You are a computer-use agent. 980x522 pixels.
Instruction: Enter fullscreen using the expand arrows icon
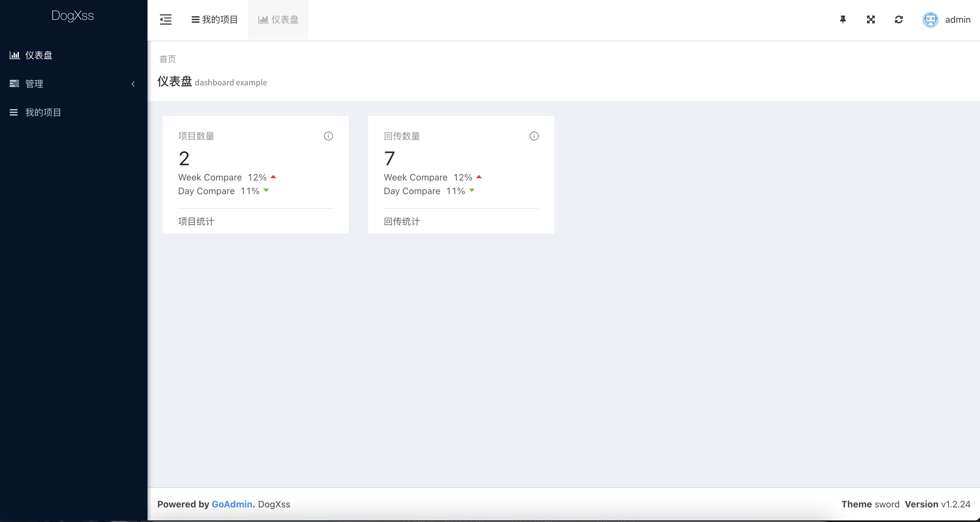(870, 19)
